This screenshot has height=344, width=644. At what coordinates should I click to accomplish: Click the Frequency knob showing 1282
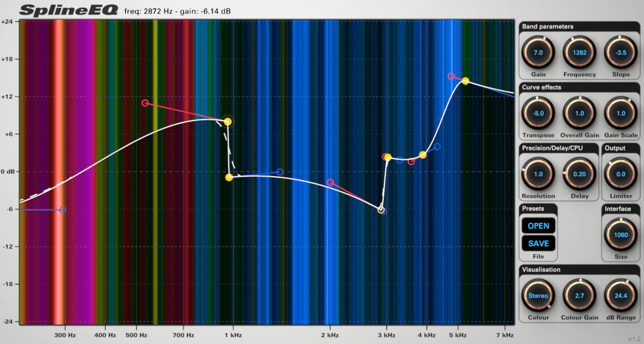[579, 53]
